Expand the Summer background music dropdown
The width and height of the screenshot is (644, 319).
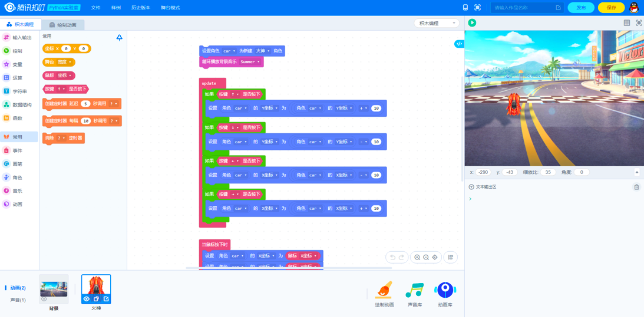(x=258, y=62)
